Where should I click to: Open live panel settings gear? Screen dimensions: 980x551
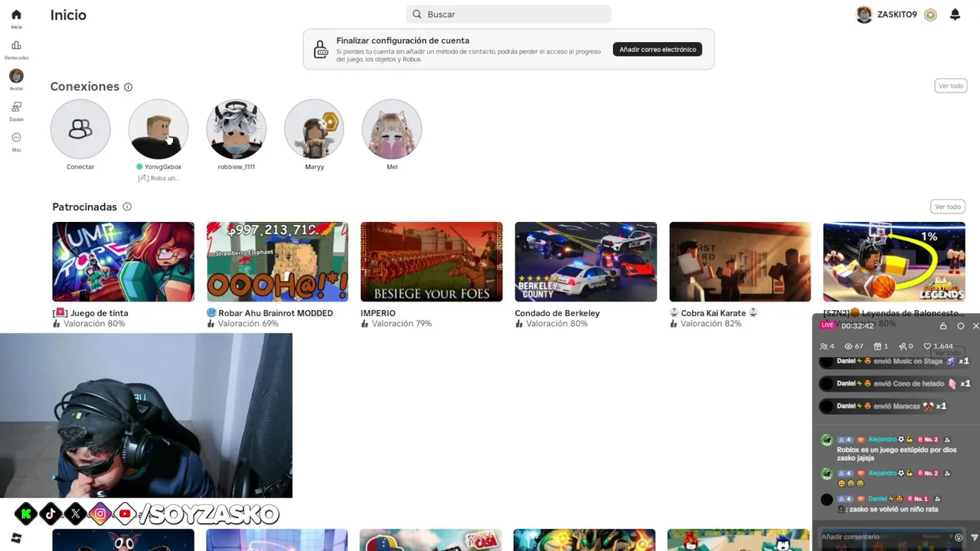click(961, 326)
